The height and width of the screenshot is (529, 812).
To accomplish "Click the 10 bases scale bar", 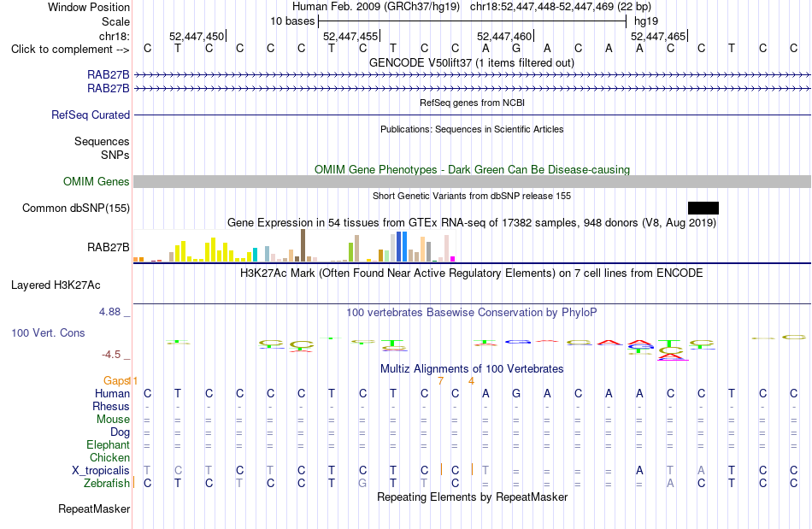I will click(x=473, y=21).
